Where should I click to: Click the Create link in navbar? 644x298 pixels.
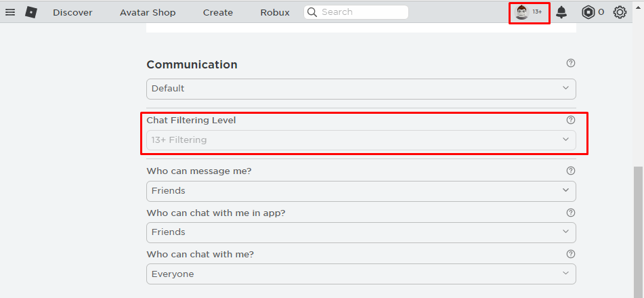(217, 13)
